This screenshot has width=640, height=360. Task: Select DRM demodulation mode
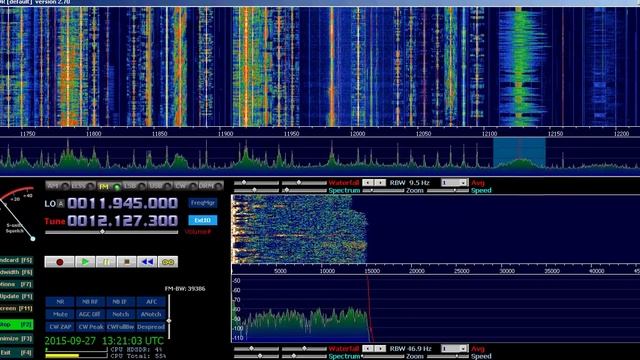211,186
